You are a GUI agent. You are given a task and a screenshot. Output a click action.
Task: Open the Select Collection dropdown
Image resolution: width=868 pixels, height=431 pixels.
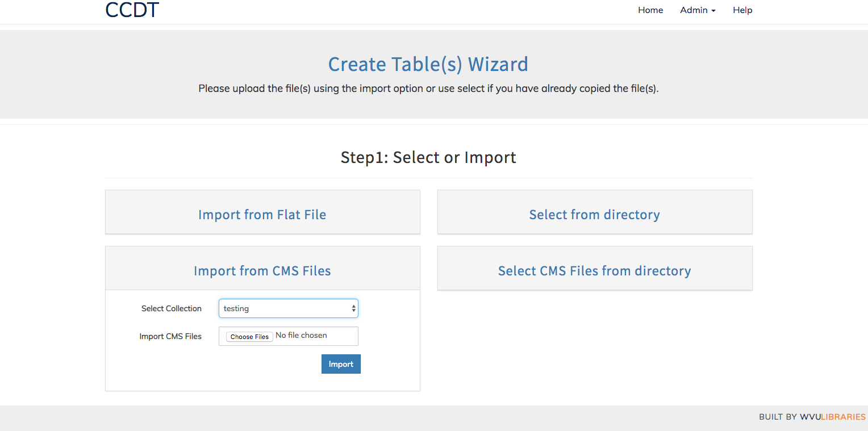(288, 308)
